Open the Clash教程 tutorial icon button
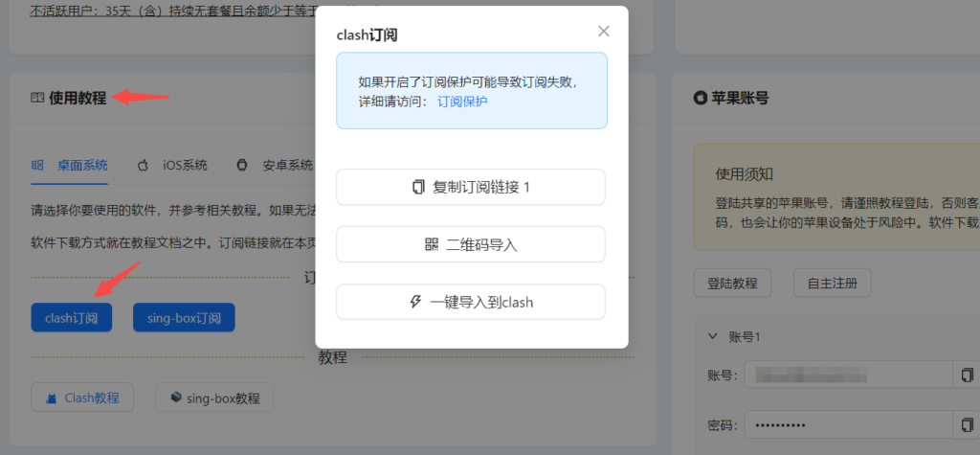The height and width of the screenshot is (455, 980). [53, 398]
